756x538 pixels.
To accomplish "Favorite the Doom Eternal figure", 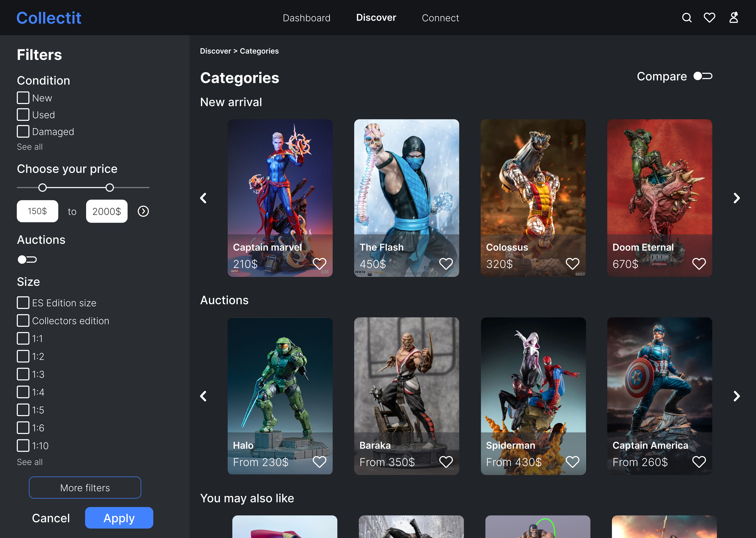I will [699, 264].
